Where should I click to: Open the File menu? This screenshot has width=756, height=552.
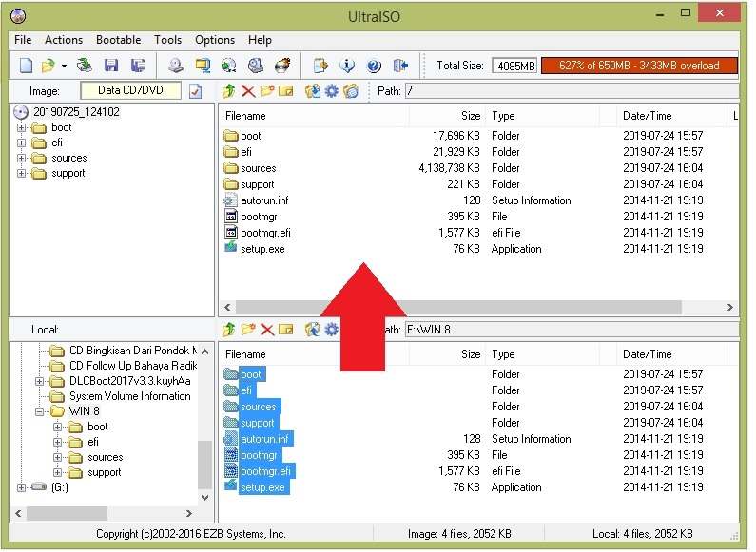[x=23, y=40]
